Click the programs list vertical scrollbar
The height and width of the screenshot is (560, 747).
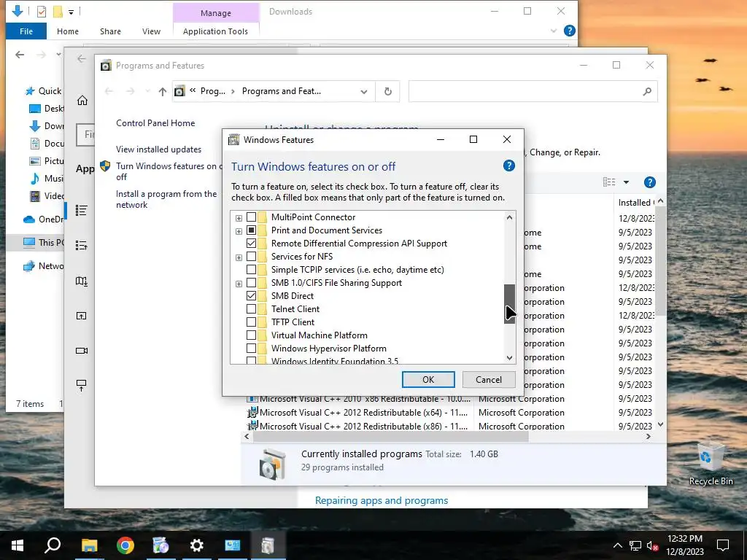660,262
